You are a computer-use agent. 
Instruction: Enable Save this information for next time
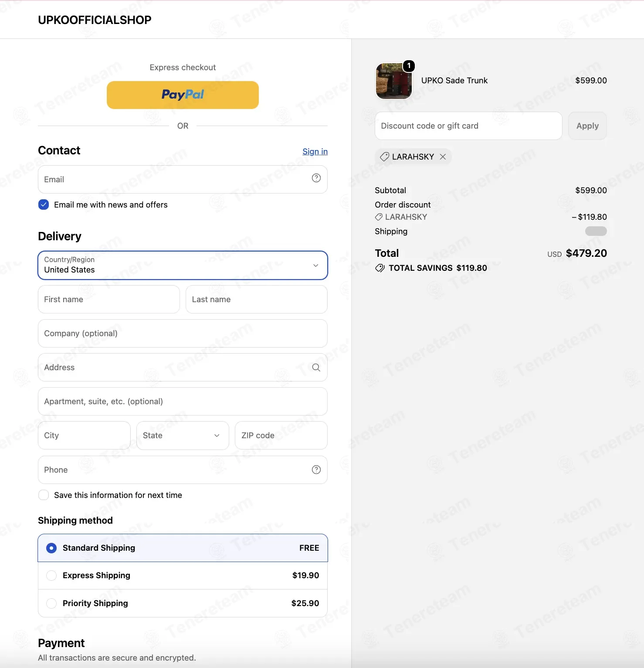point(44,495)
